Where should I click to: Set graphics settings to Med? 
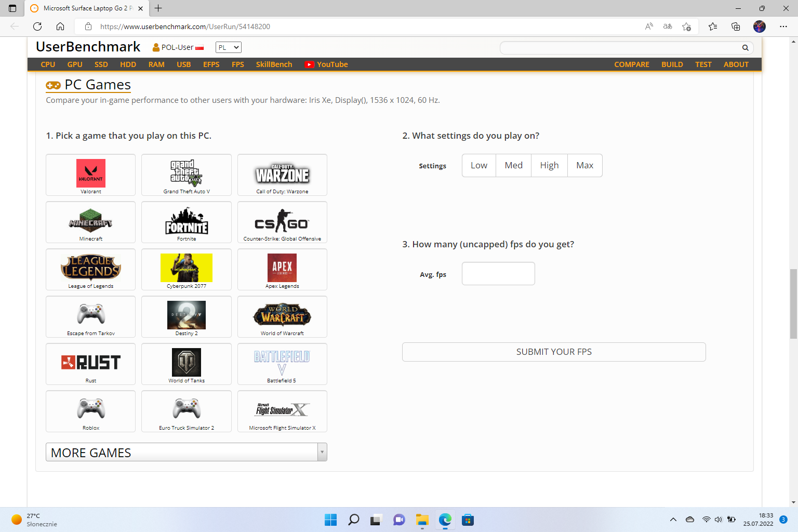point(513,165)
